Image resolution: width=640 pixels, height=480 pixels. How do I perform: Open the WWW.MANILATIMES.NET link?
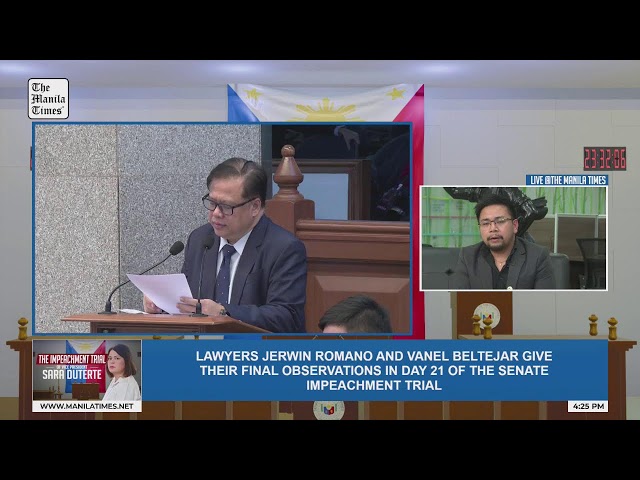point(87,406)
